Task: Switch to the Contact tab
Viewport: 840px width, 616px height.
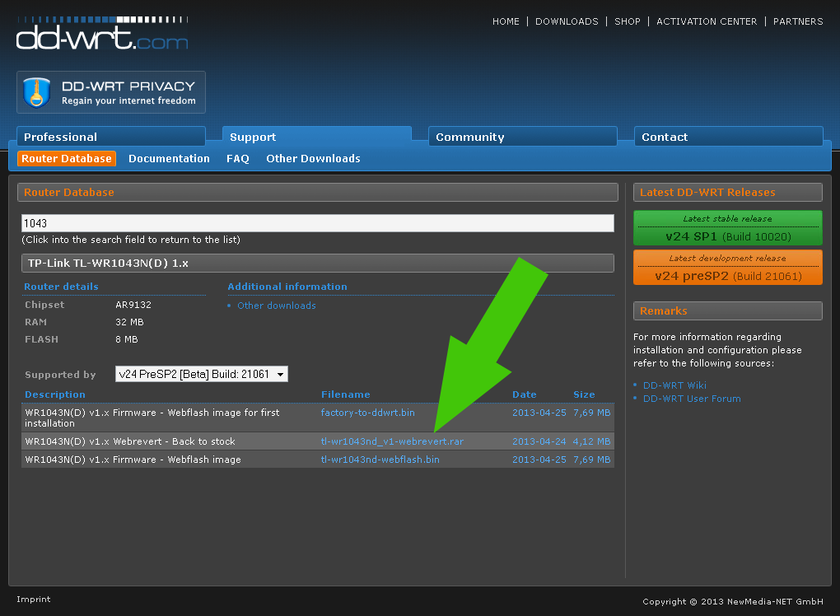Action: pyautogui.click(x=729, y=137)
